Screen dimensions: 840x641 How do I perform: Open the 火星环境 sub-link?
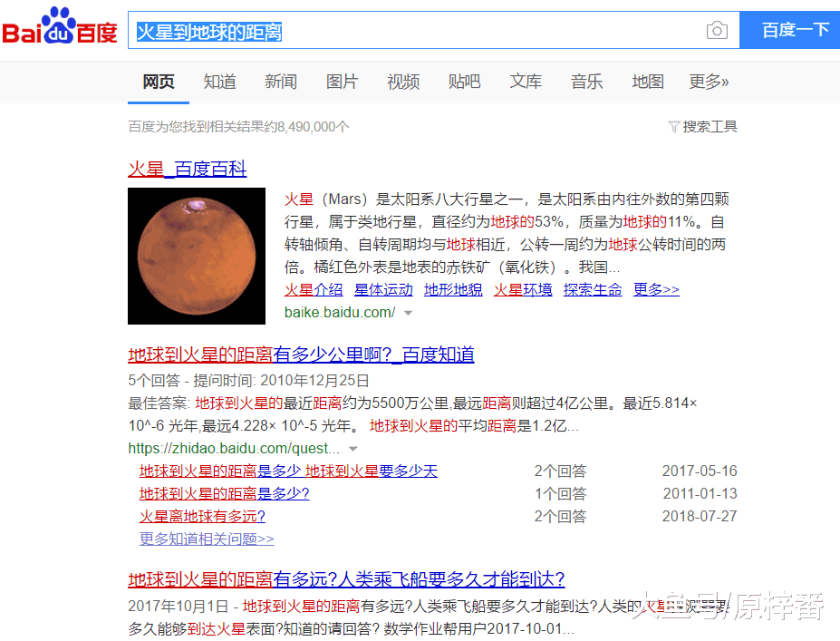pyautogui.click(x=523, y=290)
